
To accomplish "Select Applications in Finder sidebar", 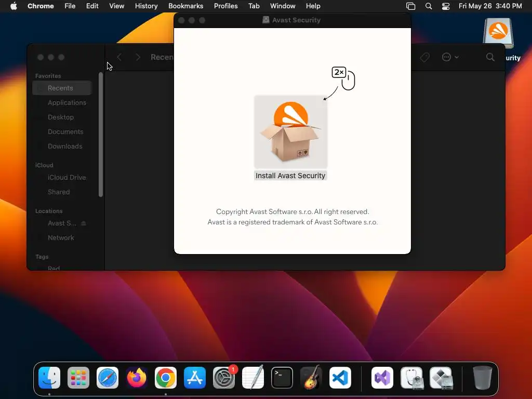I will click(x=62, y=102).
